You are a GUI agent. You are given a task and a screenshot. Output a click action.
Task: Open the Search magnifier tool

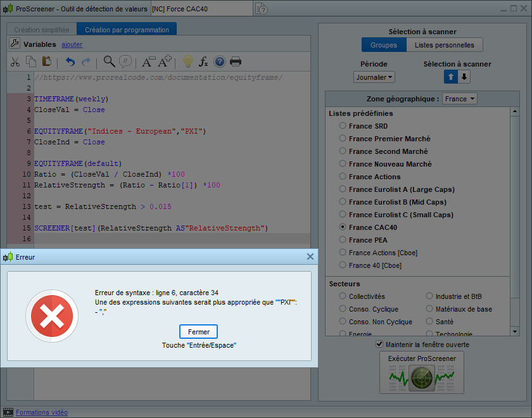(x=109, y=61)
